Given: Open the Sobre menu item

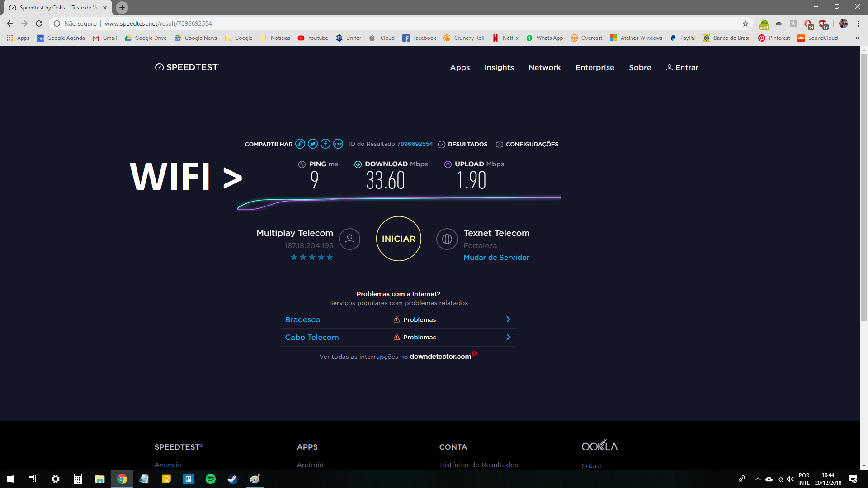Looking at the screenshot, I should point(640,67).
